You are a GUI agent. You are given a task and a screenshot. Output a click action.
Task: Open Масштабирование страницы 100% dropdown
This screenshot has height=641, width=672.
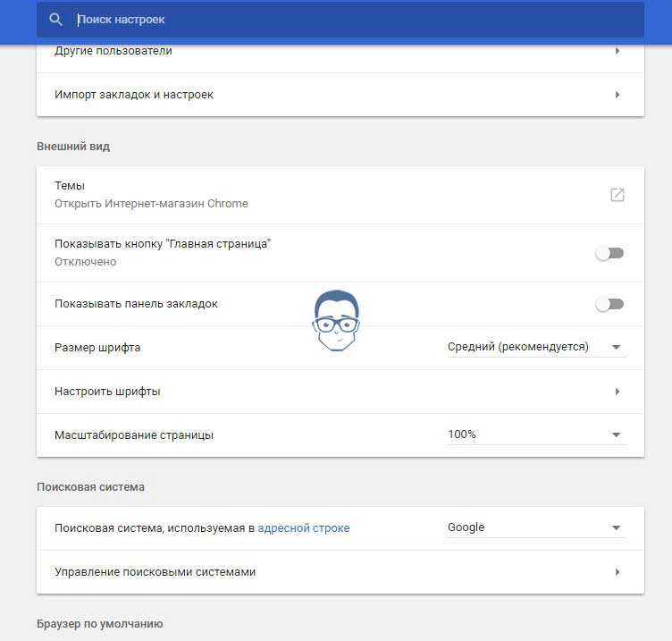(x=536, y=434)
